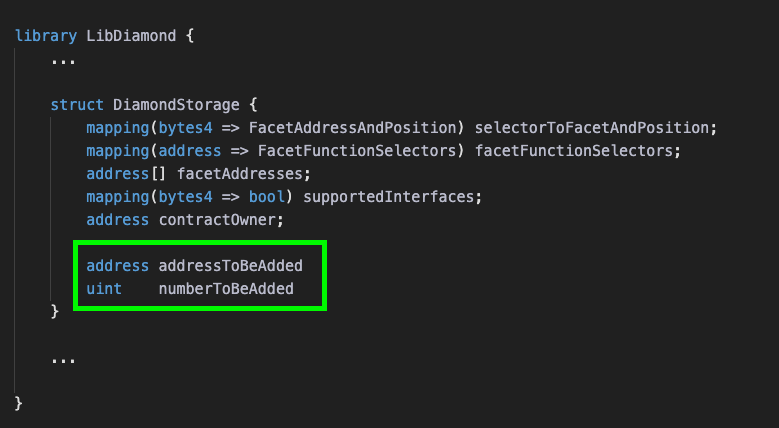Select the DiamondStorage struct name

tap(176, 105)
